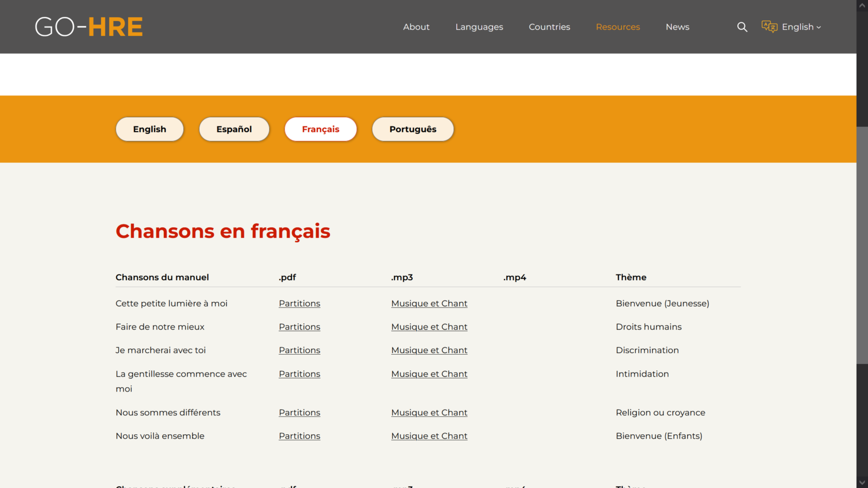This screenshot has height=488, width=868.
Task: Play Musique et Chant for Faire de notre mieux
Action: [x=429, y=327]
